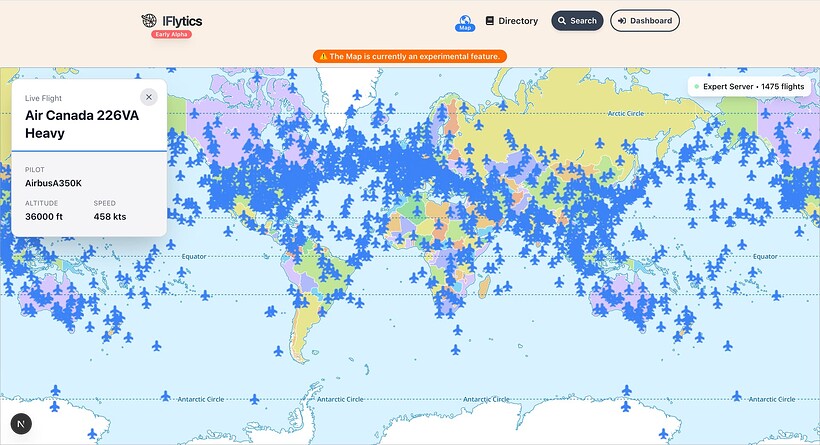Click Madagascar island on the map

(485, 287)
